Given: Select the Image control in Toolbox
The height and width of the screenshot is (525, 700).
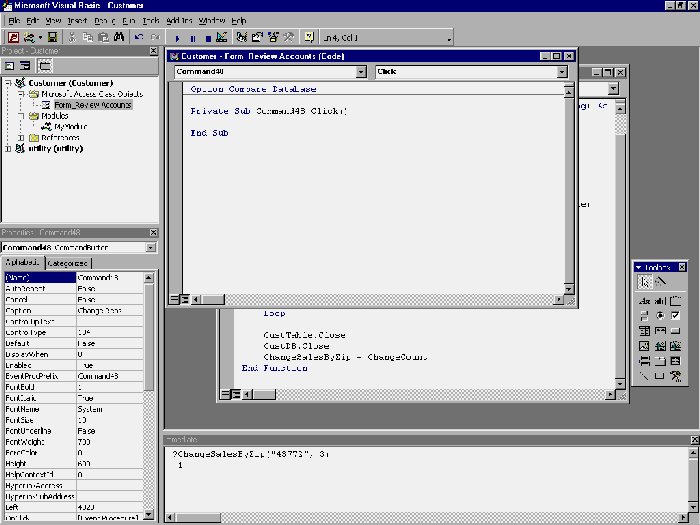Looking at the screenshot, I should pos(644,346).
